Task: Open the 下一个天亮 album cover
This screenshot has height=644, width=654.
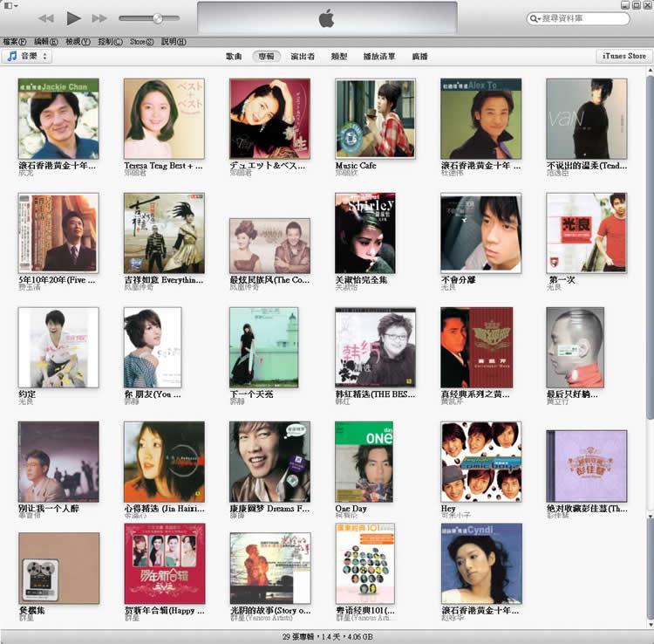Action: tap(264, 347)
